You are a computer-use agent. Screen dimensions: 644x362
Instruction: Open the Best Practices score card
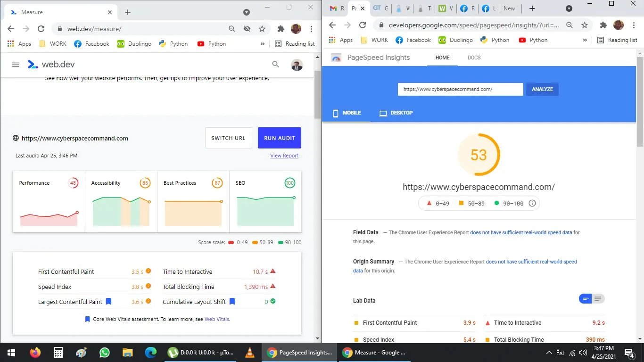[193, 201]
